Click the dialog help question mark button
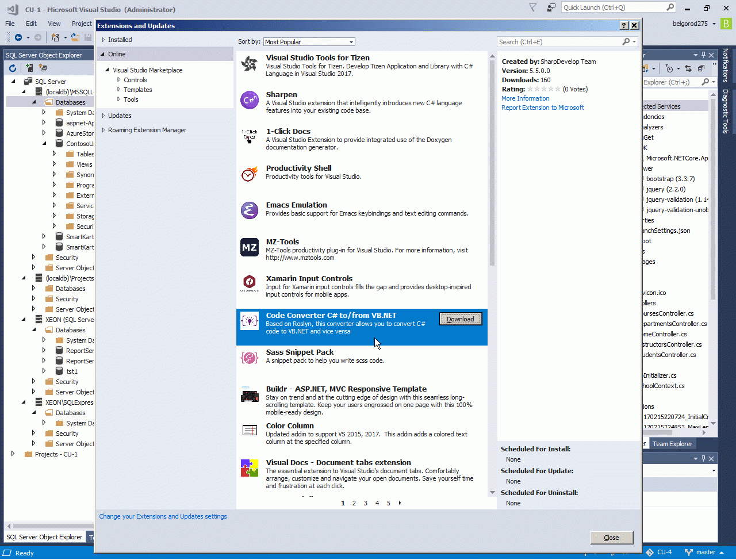 624,26
